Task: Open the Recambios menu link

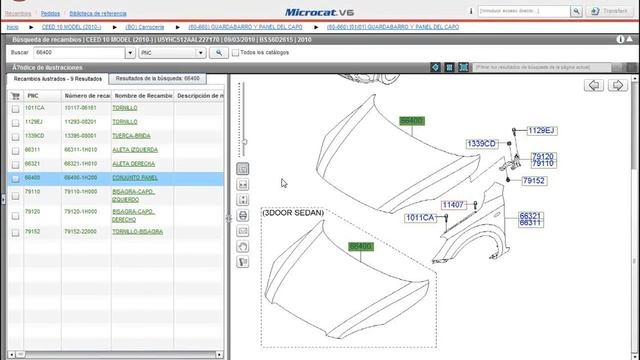Action: (x=18, y=13)
